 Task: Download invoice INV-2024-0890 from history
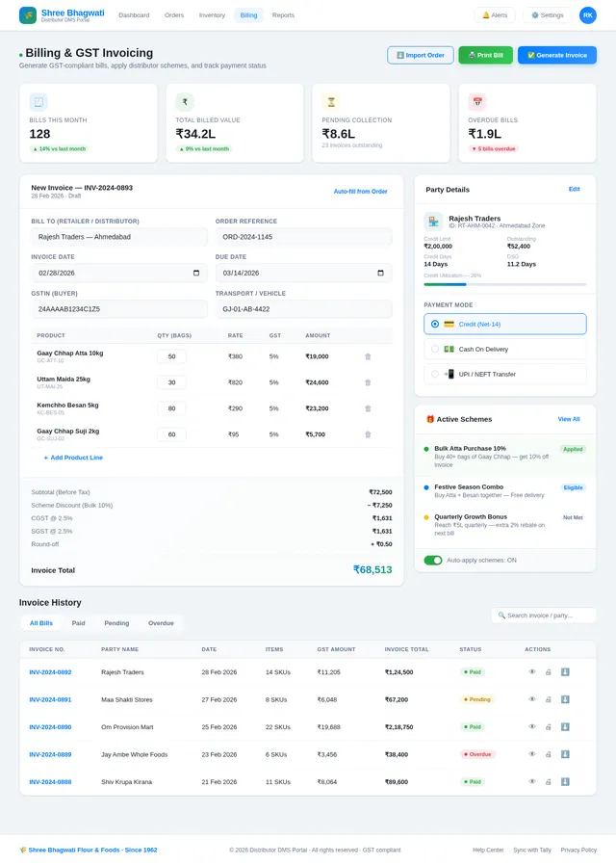(565, 727)
